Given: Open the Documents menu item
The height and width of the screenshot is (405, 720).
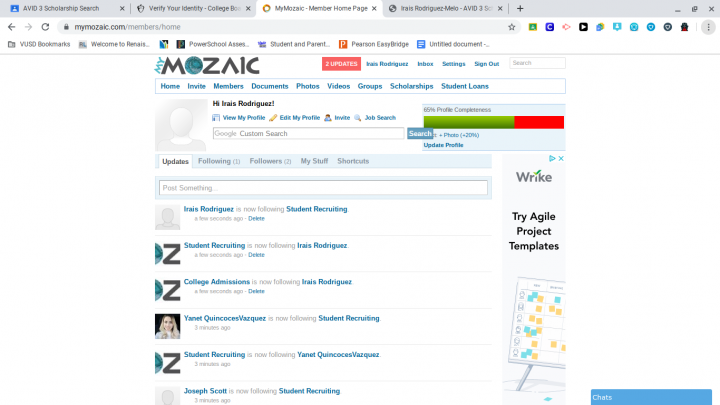Looking at the screenshot, I should [x=270, y=86].
